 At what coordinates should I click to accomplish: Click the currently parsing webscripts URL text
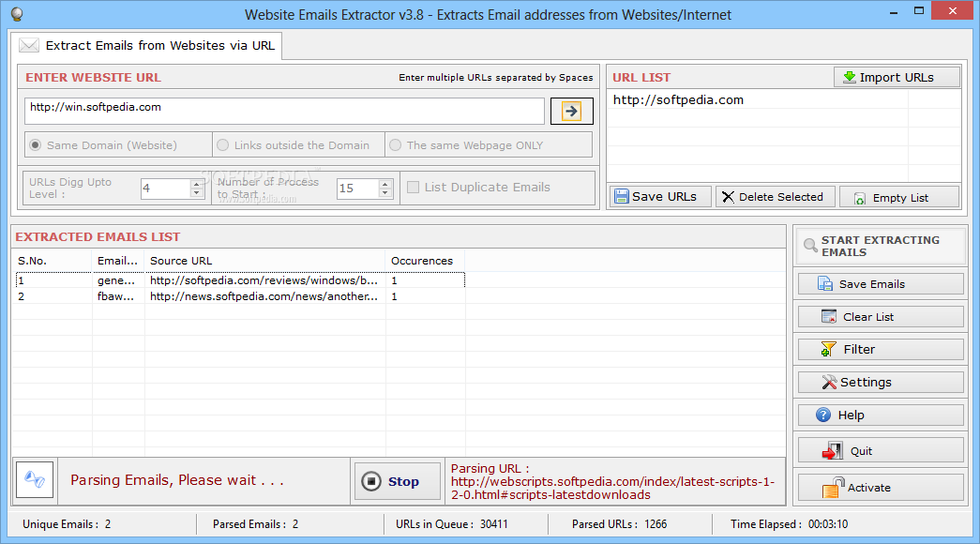click(612, 488)
